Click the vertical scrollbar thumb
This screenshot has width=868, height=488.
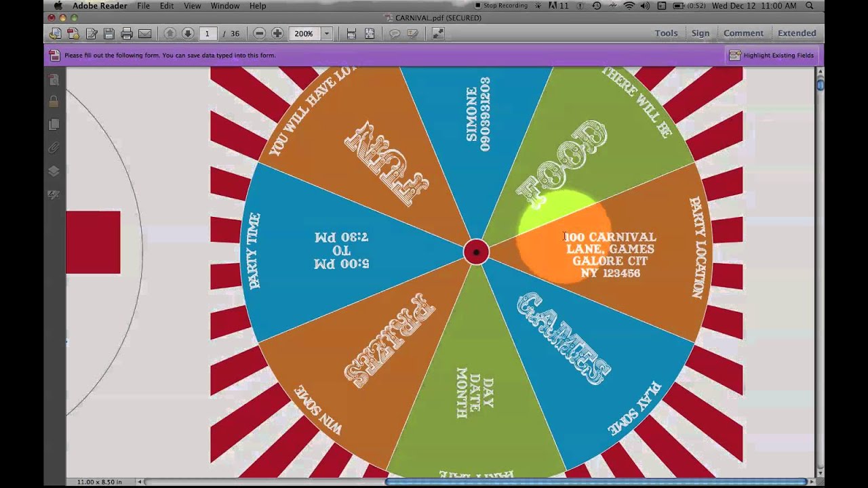820,84
